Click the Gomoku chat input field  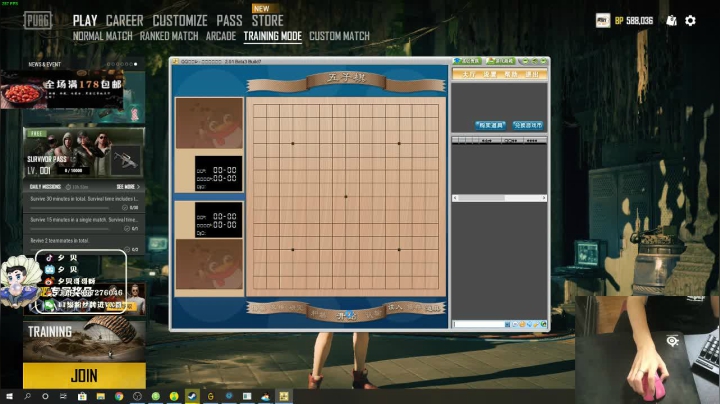point(478,324)
